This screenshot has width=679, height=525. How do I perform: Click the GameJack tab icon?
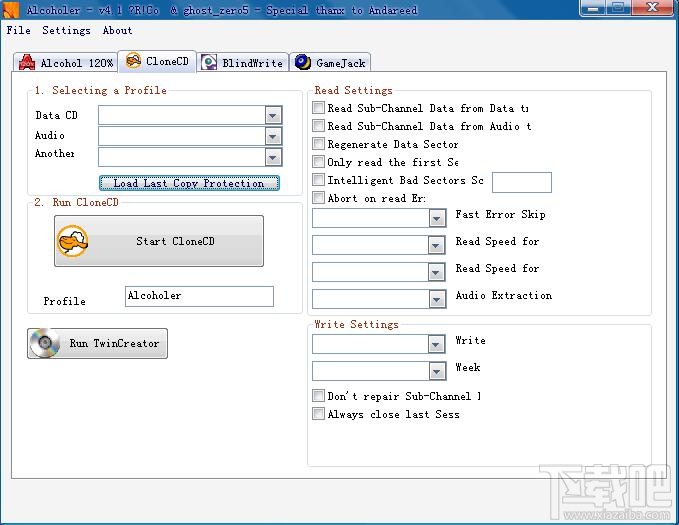point(303,62)
